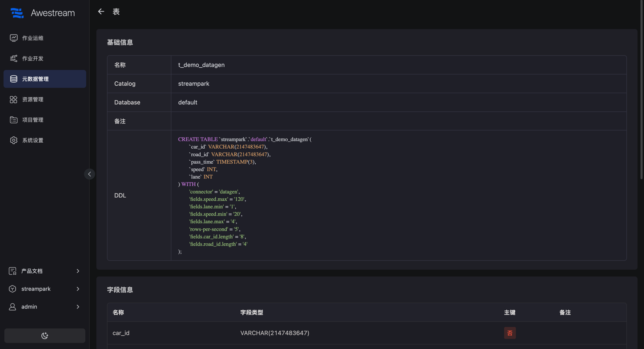
Task: Click the 基础信息 section heading
Action: click(120, 42)
